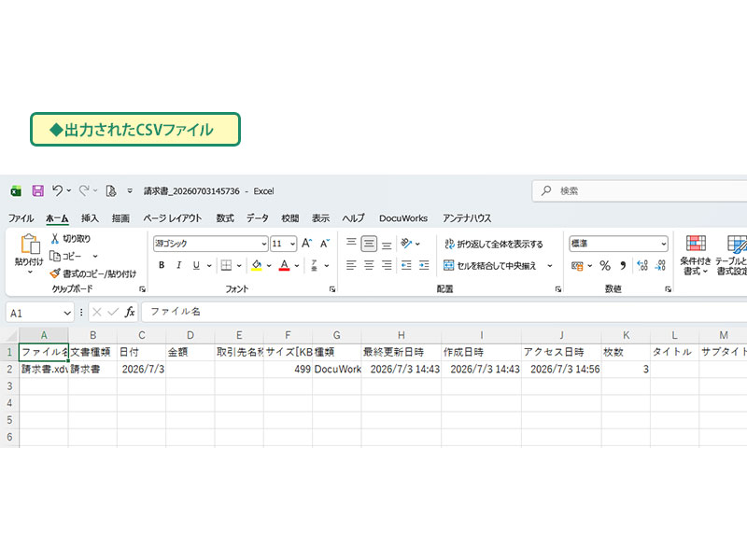Screen dimensions: 747x560
Task: Apply red font color A
Action: (285, 265)
